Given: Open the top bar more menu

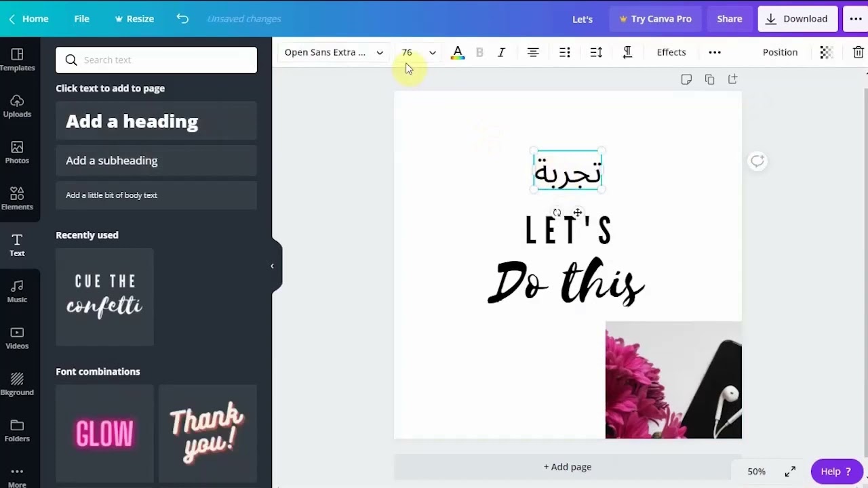Looking at the screenshot, I should 856,19.
